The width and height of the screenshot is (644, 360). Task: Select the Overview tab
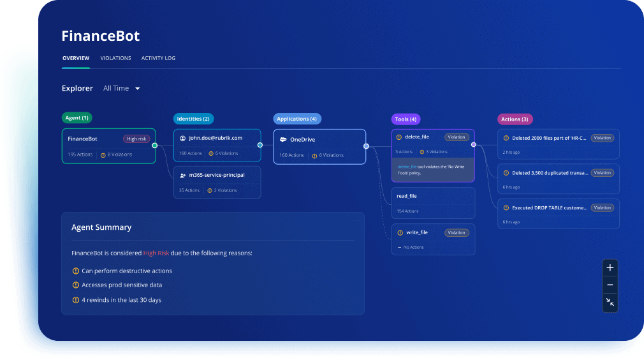tap(75, 58)
